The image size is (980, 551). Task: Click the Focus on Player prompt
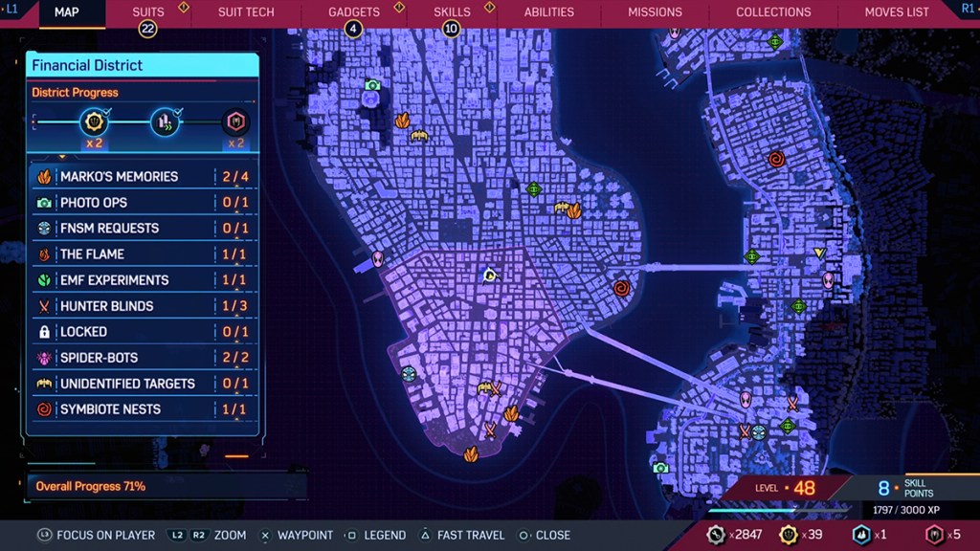[97, 536]
